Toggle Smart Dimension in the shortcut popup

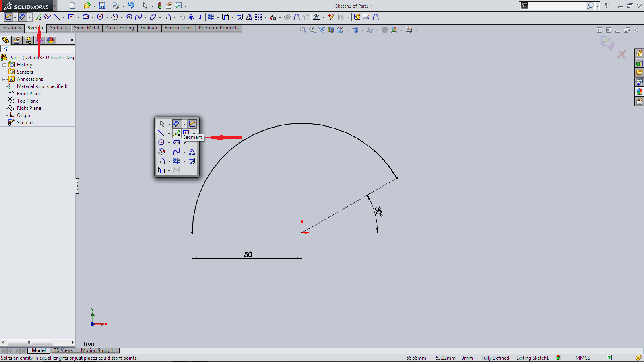click(177, 124)
